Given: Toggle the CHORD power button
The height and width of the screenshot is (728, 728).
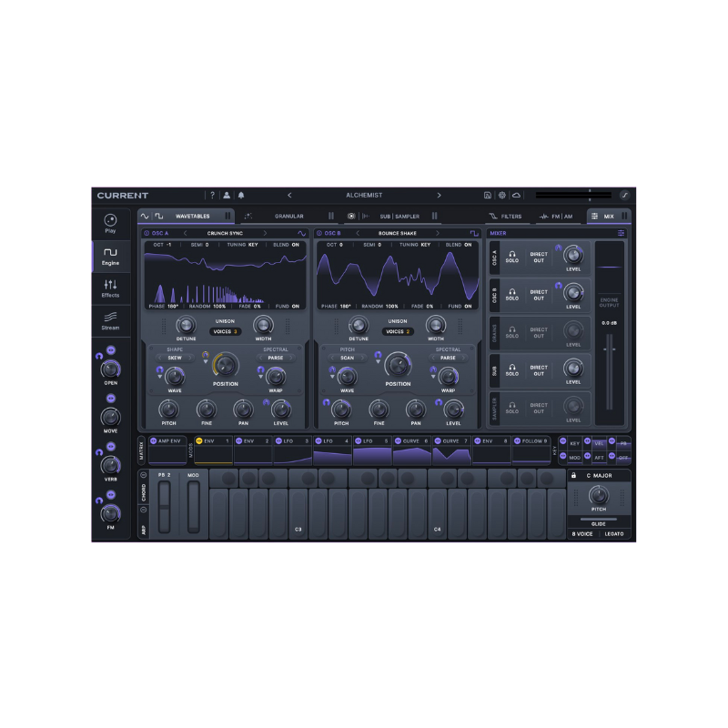Looking at the screenshot, I should coord(144,475).
